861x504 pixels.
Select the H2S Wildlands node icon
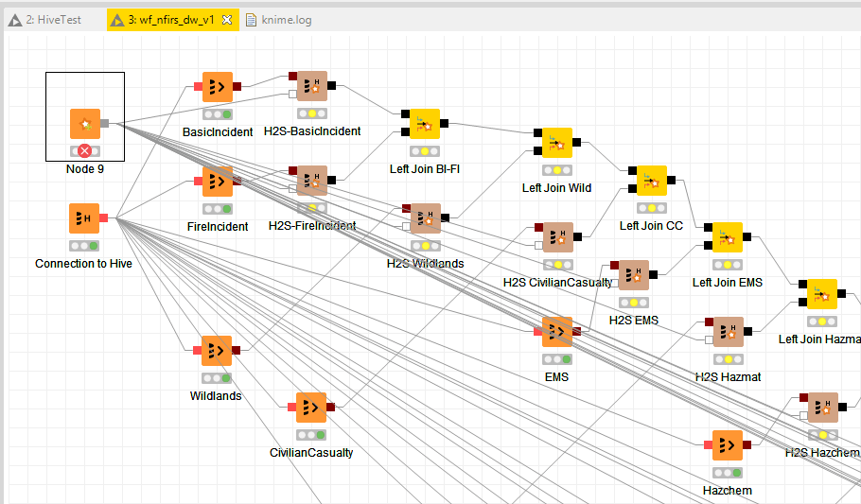click(426, 218)
